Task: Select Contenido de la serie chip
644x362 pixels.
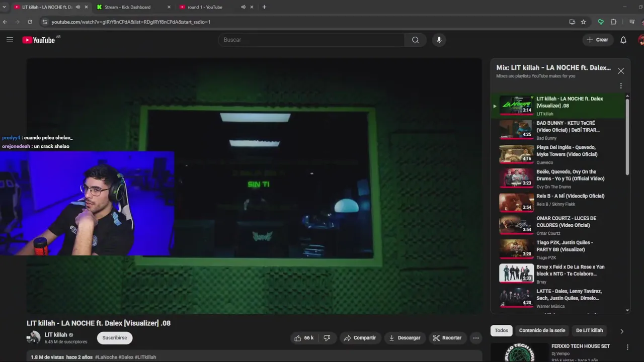Action: tap(542, 330)
